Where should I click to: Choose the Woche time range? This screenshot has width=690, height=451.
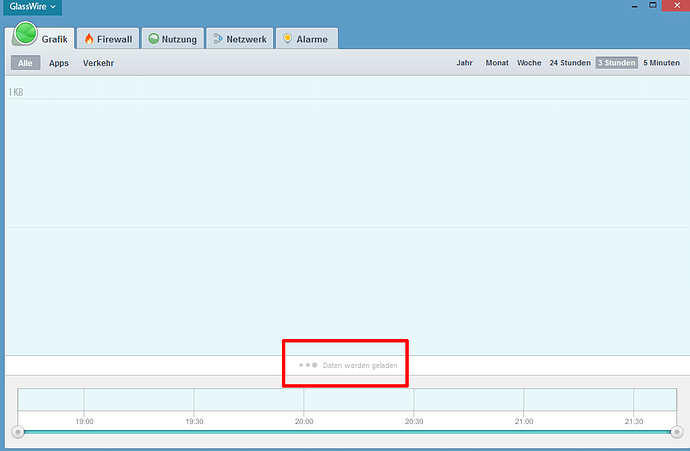pos(529,63)
